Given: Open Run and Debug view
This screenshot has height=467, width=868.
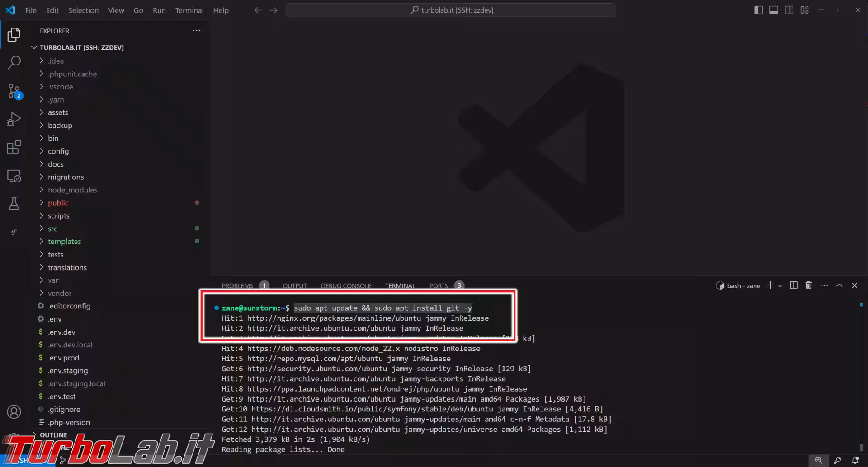Looking at the screenshot, I should [x=14, y=119].
